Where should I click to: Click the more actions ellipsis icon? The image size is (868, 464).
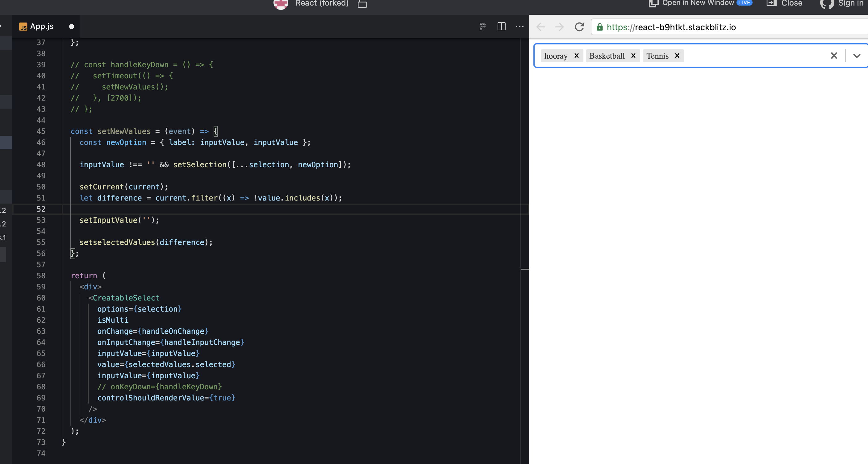519,26
